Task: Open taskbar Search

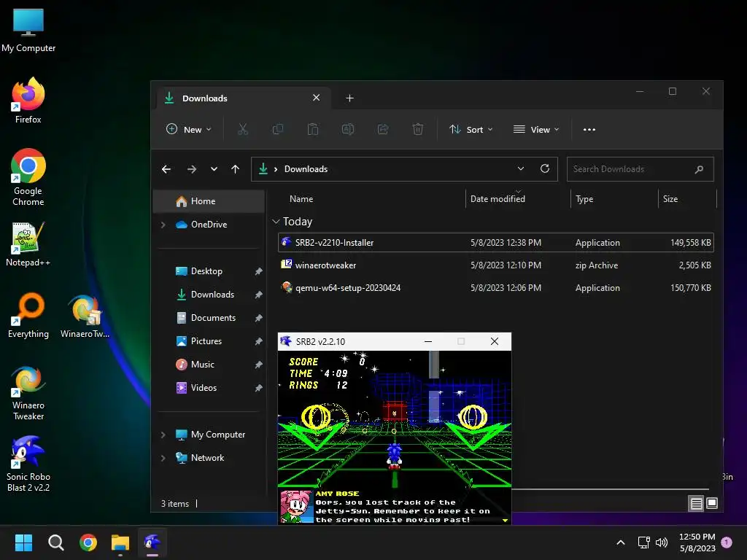Action: pyautogui.click(x=55, y=542)
